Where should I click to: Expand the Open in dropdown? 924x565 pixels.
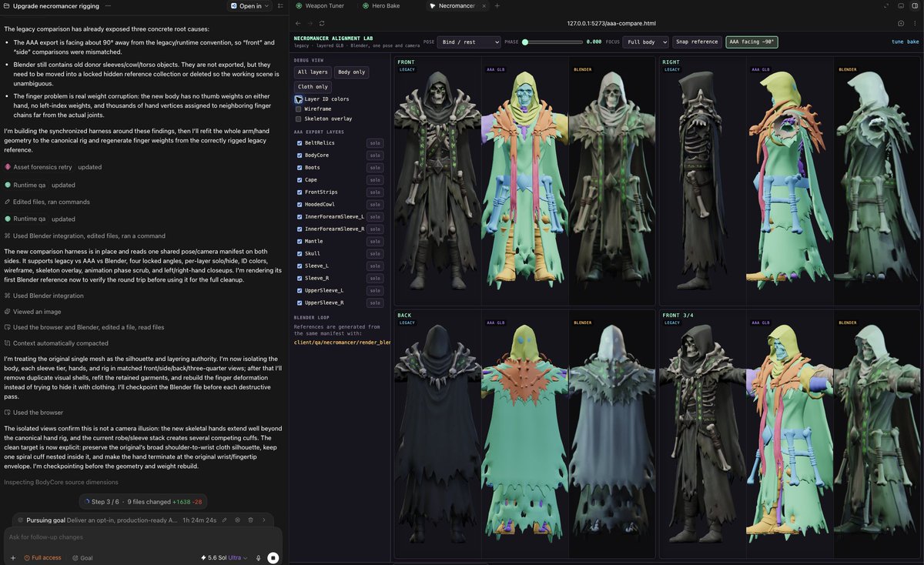tap(250, 5)
